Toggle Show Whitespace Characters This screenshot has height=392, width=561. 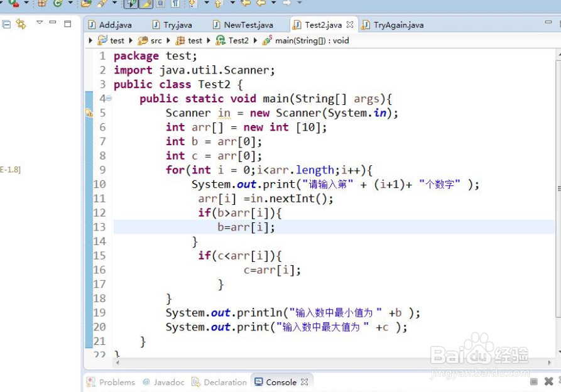[175, 4]
